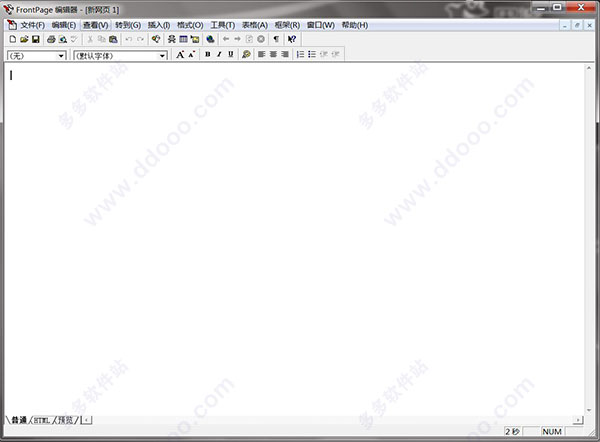Image resolution: width=600 pixels, height=442 pixels.
Task: Open the 编辑(E) menu
Action: pyautogui.click(x=64, y=25)
